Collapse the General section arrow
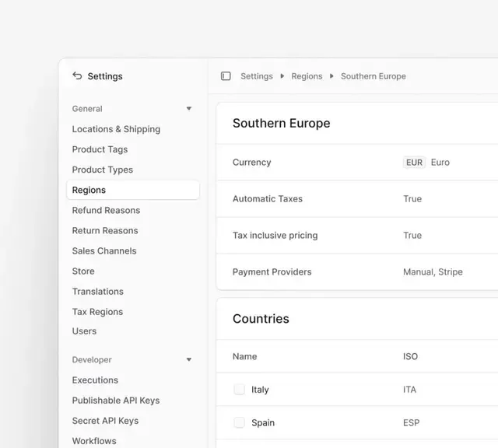The image size is (498, 448). pos(189,109)
